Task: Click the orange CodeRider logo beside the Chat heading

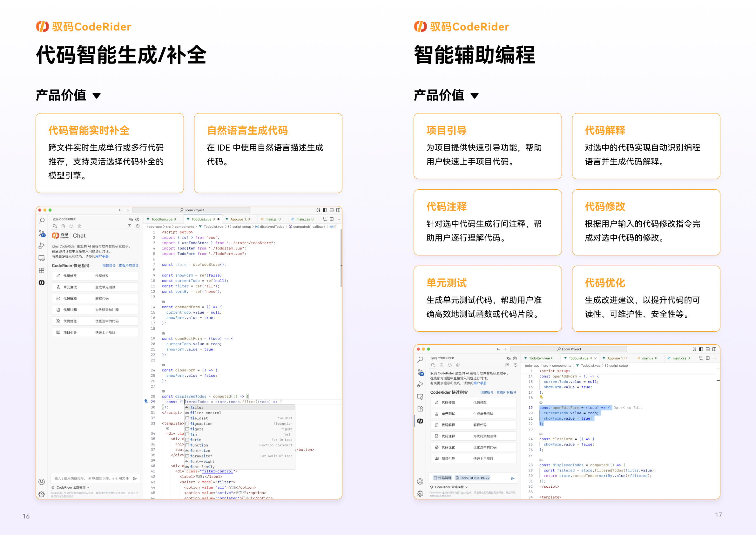Action: coord(55,235)
